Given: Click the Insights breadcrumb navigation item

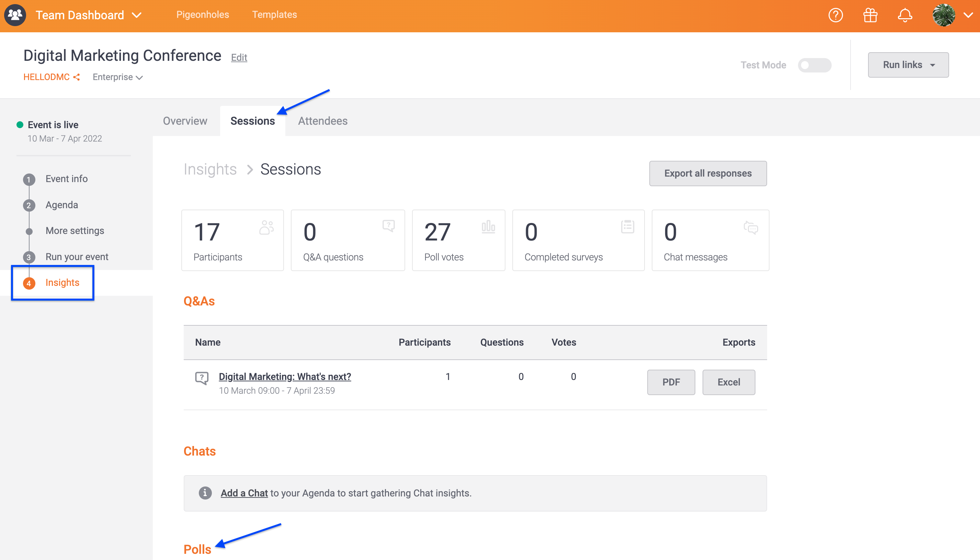Looking at the screenshot, I should pyautogui.click(x=210, y=169).
